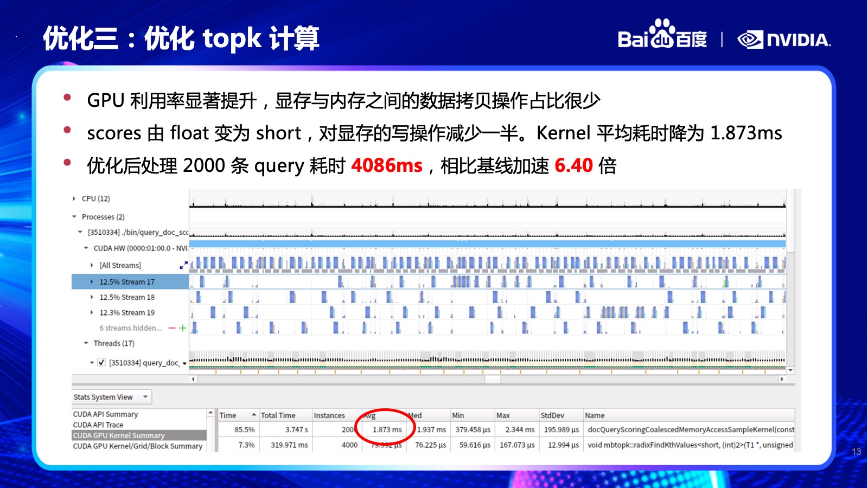Sort by the StdDev column header
868x488 pixels.
pos(561,415)
